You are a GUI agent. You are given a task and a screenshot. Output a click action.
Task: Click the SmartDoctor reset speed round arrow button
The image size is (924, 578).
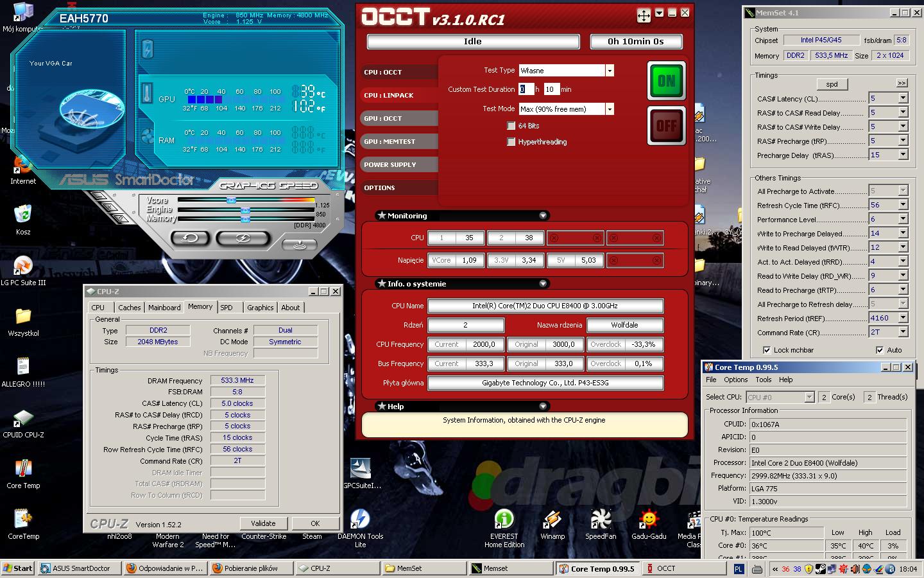click(190, 238)
